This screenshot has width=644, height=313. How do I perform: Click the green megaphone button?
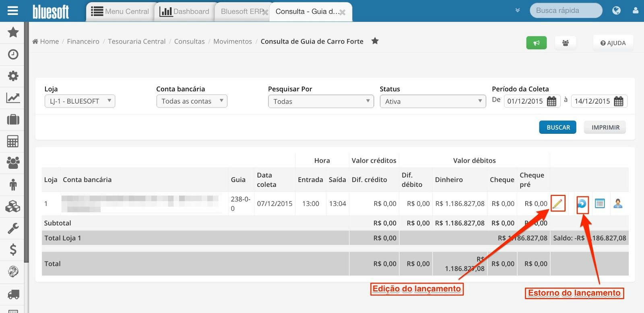coord(537,43)
